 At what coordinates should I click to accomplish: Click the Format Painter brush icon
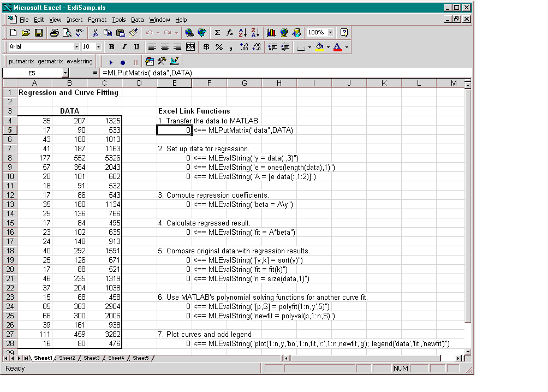point(134,33)
